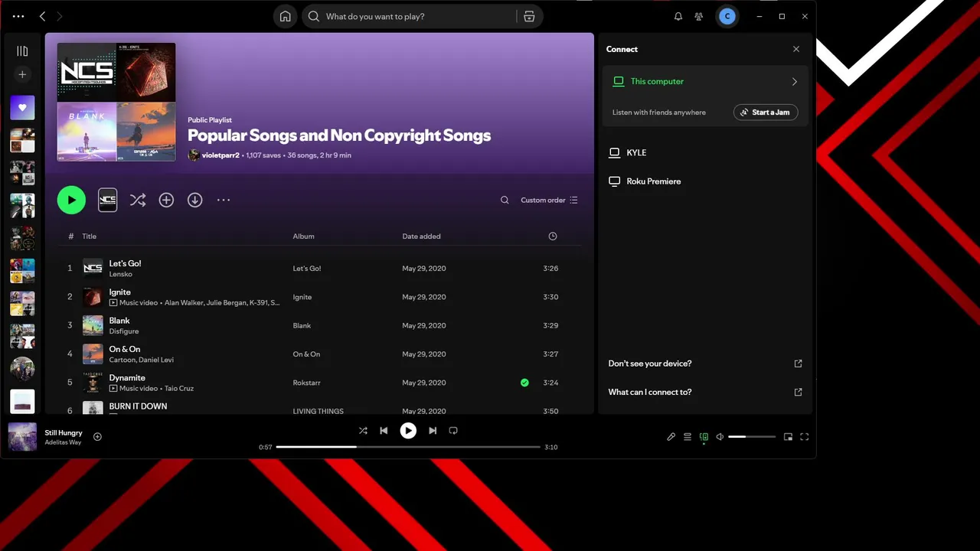Open the Rokstarr album link
The image size is (980, 551).
(305, 383)
